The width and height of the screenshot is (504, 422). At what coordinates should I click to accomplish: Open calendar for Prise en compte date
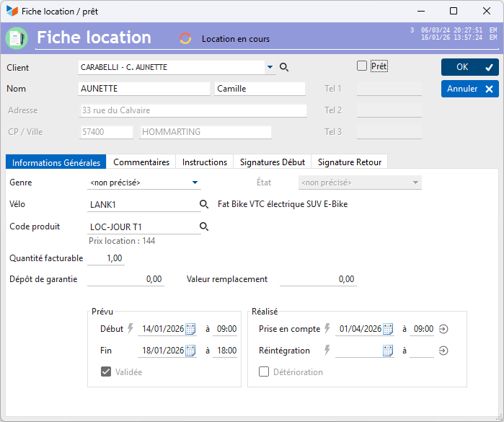(388, 329)
